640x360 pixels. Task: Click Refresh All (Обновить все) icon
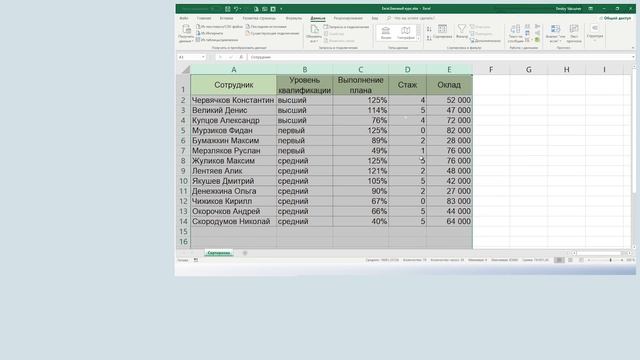[x=314, y=33]
